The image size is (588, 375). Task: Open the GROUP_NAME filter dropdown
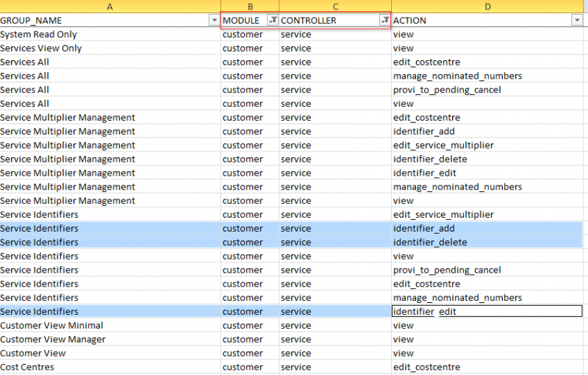[x=214, y=21]
